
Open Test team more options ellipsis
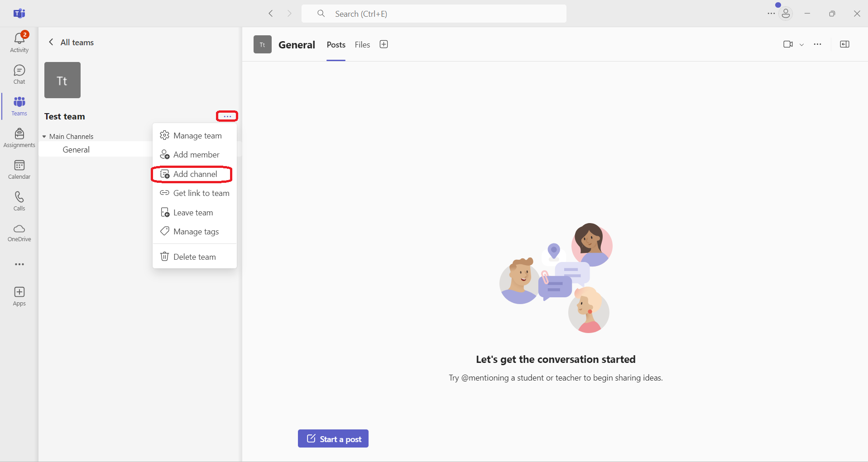(x=227, y=116)
